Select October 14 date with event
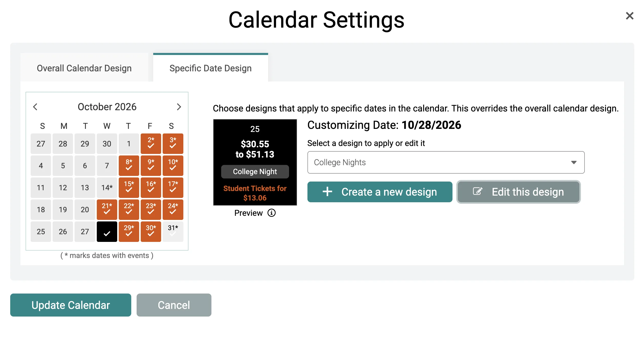 point(107,187)
